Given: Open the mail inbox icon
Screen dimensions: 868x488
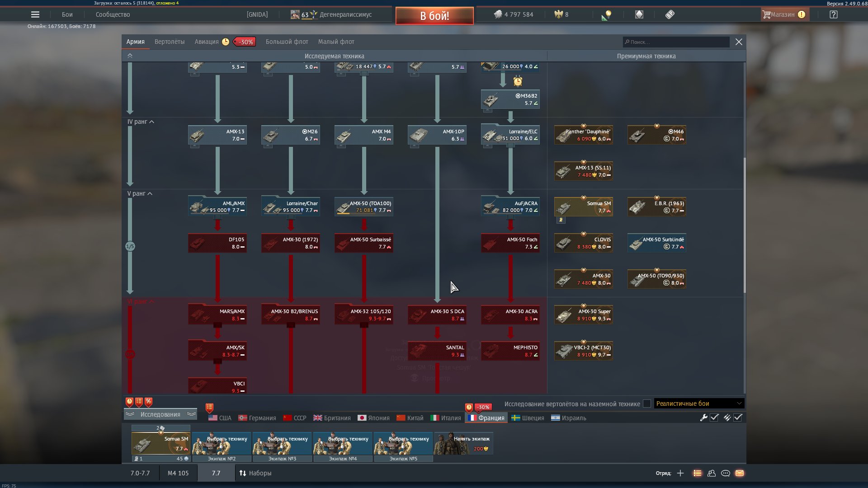Looking at the screenshot, I should point(740,473).
